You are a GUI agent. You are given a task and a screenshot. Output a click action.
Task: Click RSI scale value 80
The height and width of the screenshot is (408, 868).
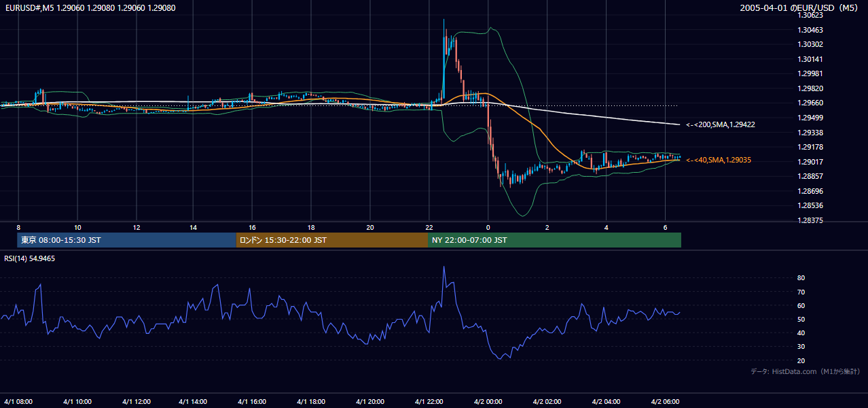(x=801, y=278)
